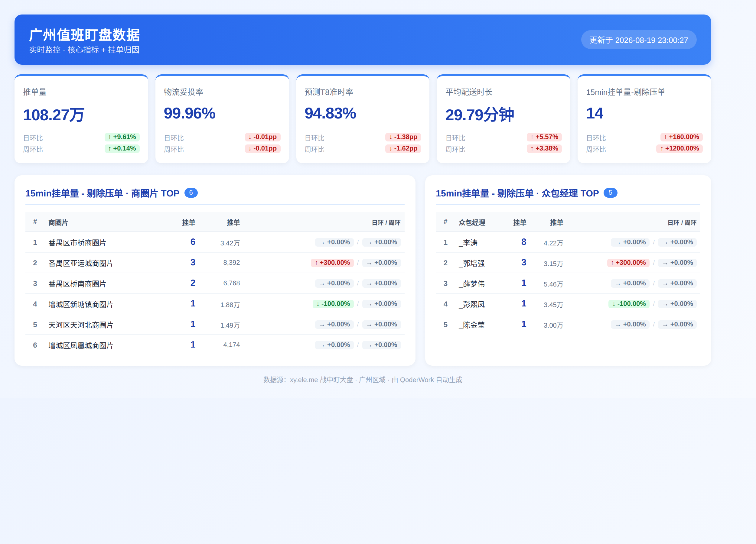Click the +0.14% week-over-week badge

click(122, 148)
